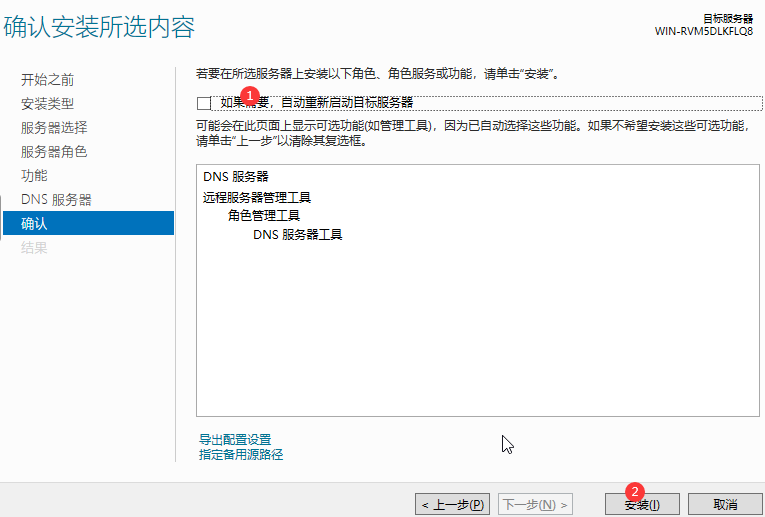Viewport: 765px width, 517px height.
Task: Cancel the wizard with the 取消 button
Action: 725,505
